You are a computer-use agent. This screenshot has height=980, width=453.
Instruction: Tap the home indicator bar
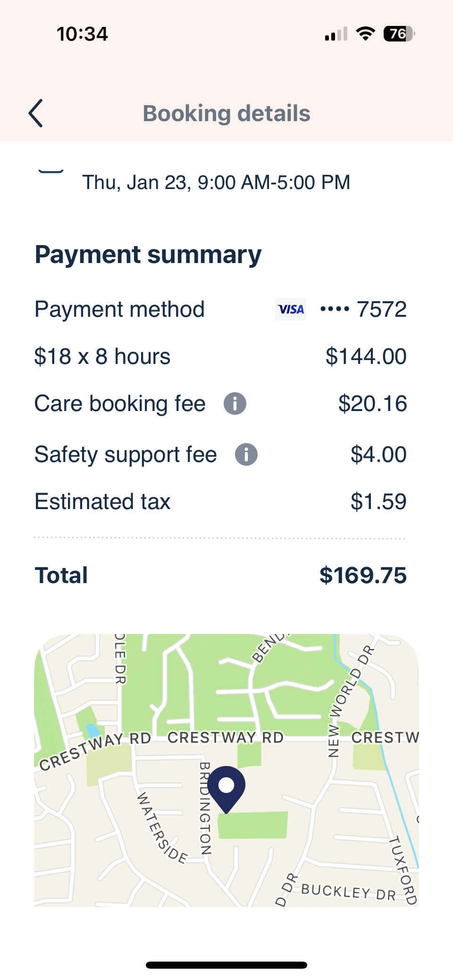(226, 965)
